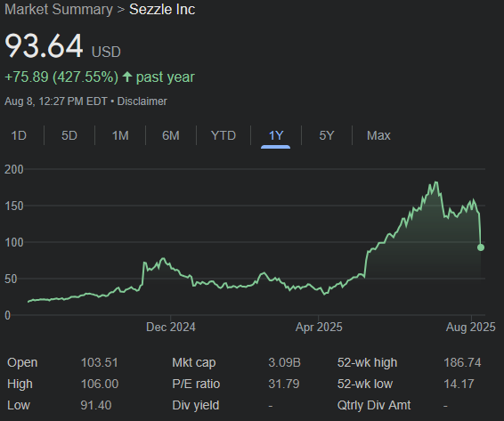Click the 52-wk low label
Image resolution: width=504 pixels, height=421 pixels.
365,384
